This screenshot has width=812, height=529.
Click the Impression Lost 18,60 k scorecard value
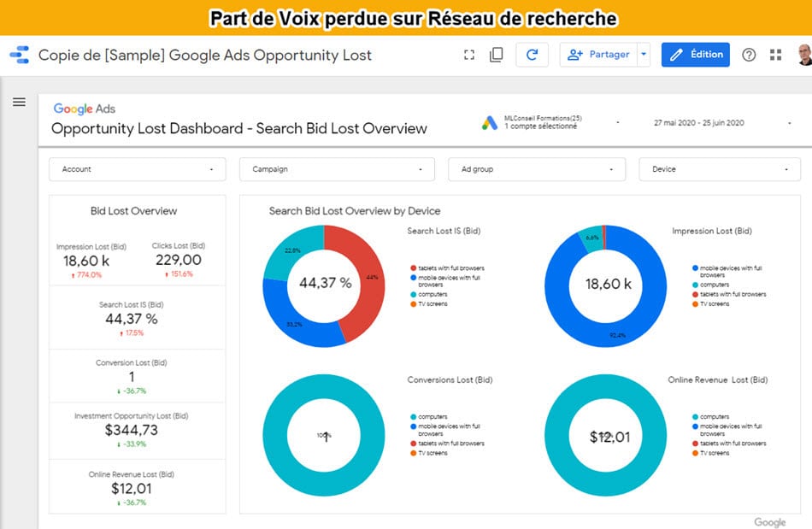coord(86,261)
